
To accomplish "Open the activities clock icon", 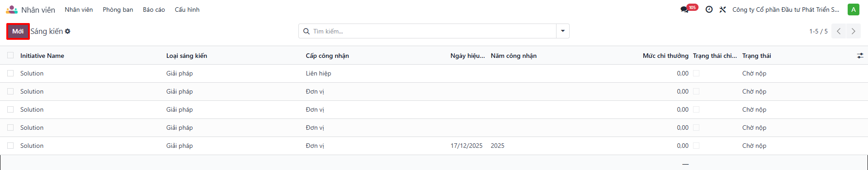I will pos(709,9).
